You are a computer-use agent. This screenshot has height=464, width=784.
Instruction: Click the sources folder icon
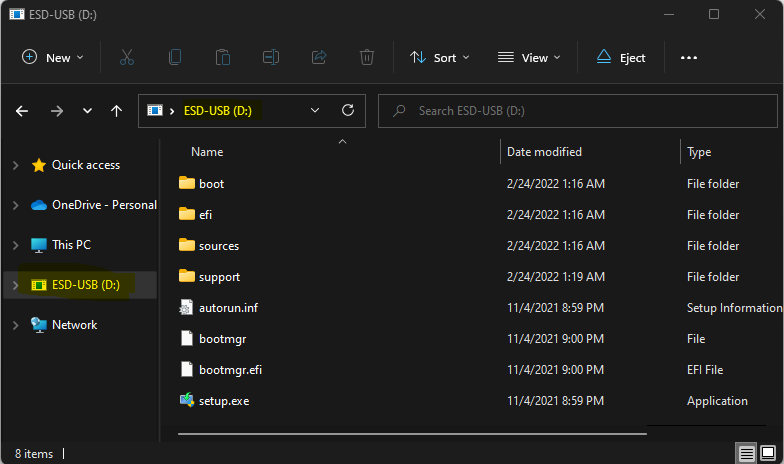[186, 244]
